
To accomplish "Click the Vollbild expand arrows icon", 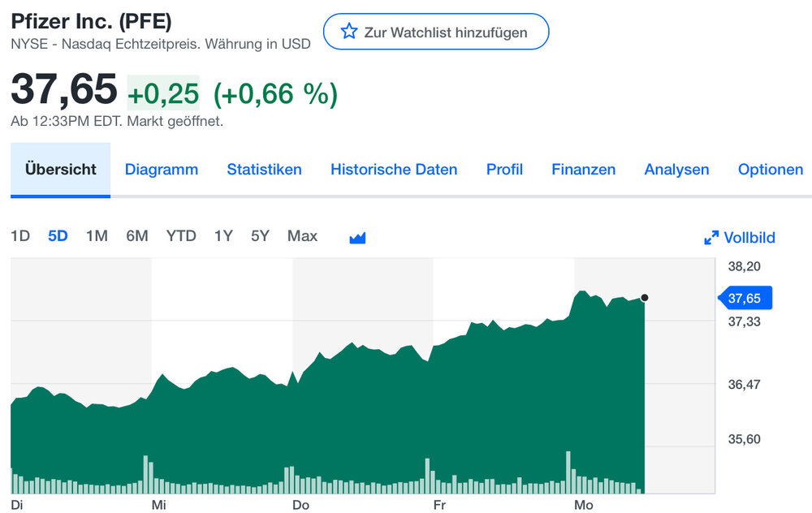I will (711, 238).
